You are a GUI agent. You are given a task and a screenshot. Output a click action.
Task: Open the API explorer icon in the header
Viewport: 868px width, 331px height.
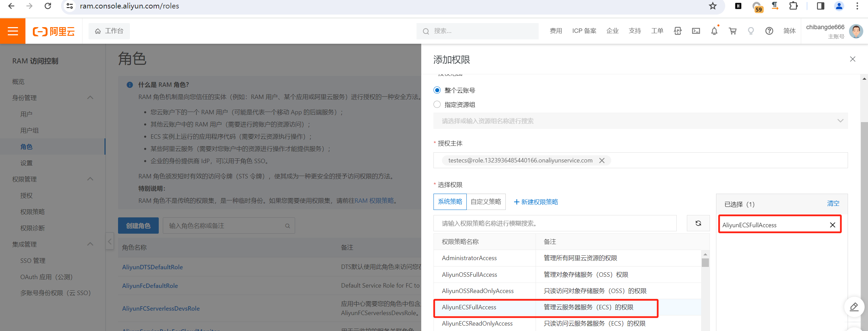pos(678,31)
